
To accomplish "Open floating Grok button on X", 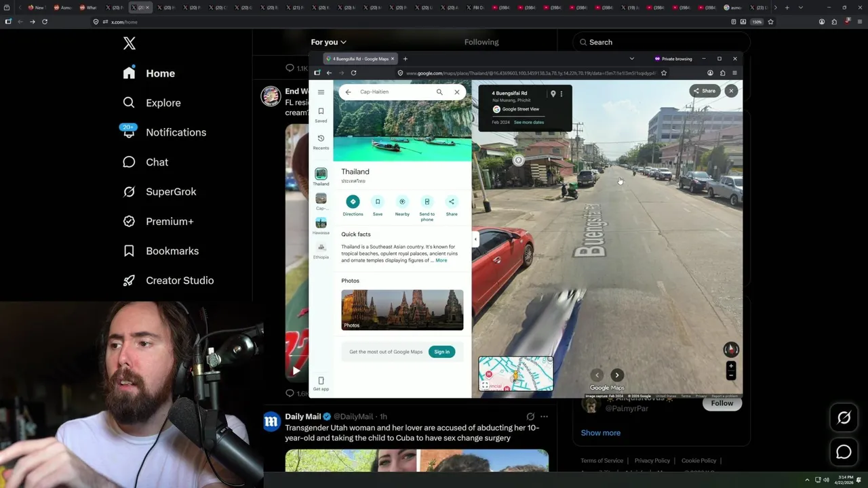I will (x=844, y=418).
